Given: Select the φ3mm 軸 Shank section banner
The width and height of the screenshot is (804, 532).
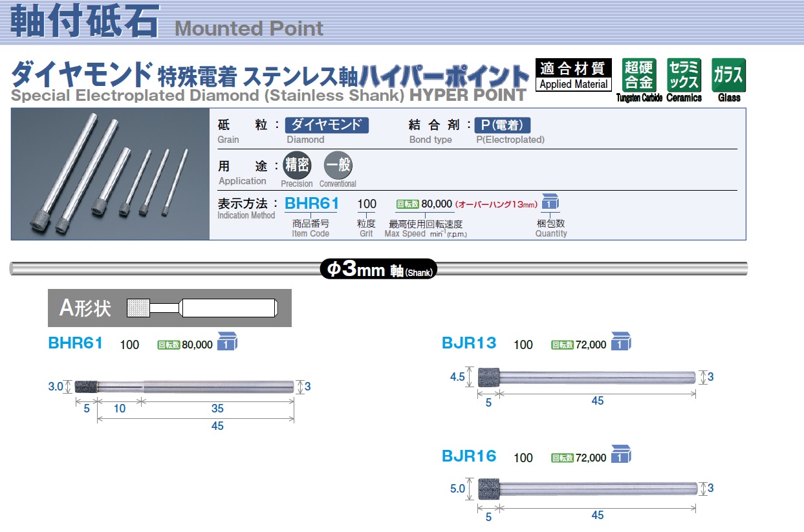Looking at the screenshot, I should coord(379,270).
